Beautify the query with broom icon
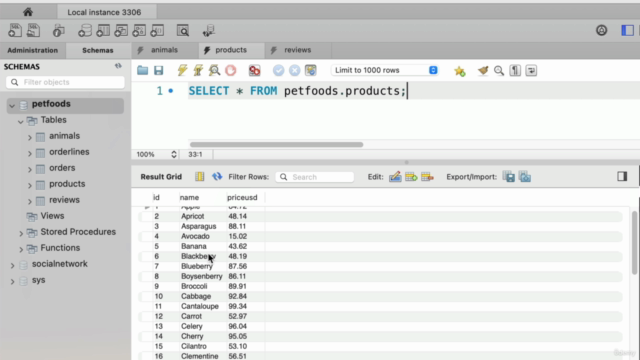Screen dimensions: 640x360 (483, 70)
